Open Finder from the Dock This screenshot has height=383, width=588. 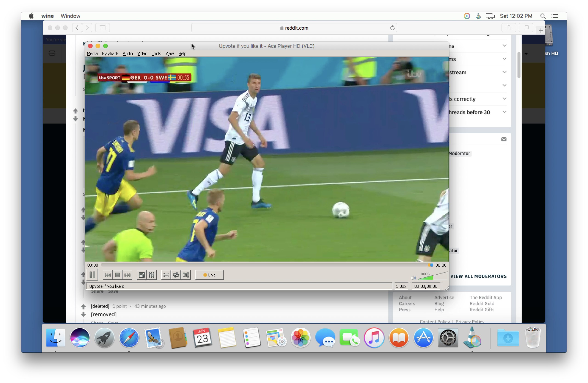[x=55, y=338]
